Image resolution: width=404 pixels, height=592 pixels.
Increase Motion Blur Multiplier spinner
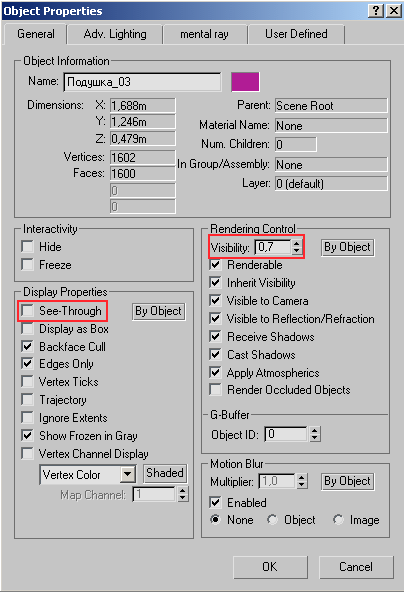[301, 478]
